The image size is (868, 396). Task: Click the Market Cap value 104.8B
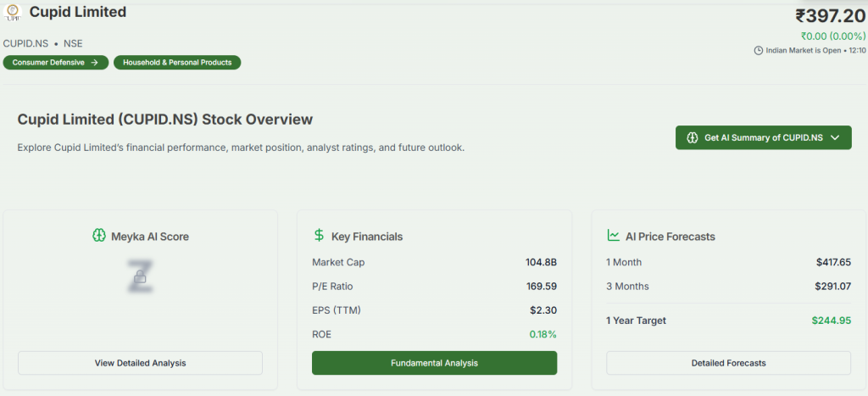pyautogui.click(x=541, y=262)
